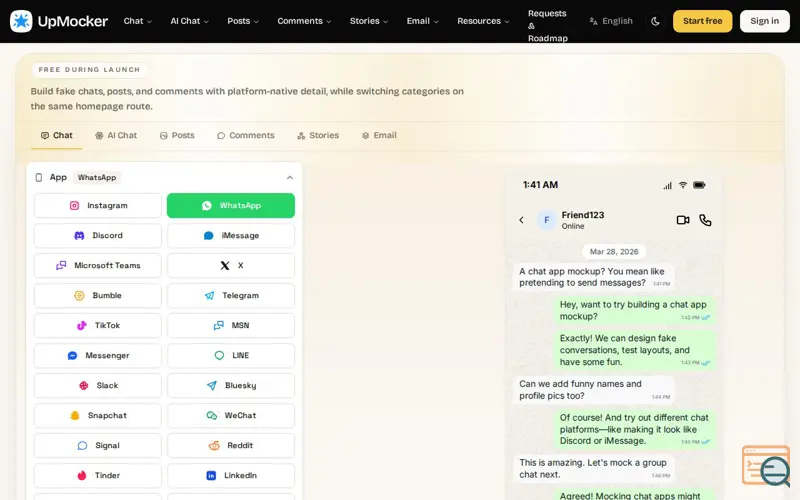Expand the AI Chat navigation menu
The height and width of the screenshot is (500, 800).
point(189,21)
